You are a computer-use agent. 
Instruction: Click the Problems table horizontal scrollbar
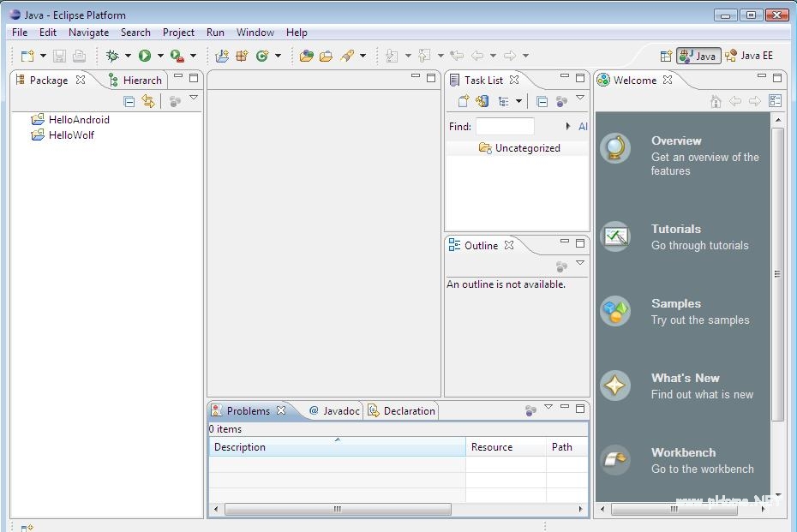tap(338, 509)
